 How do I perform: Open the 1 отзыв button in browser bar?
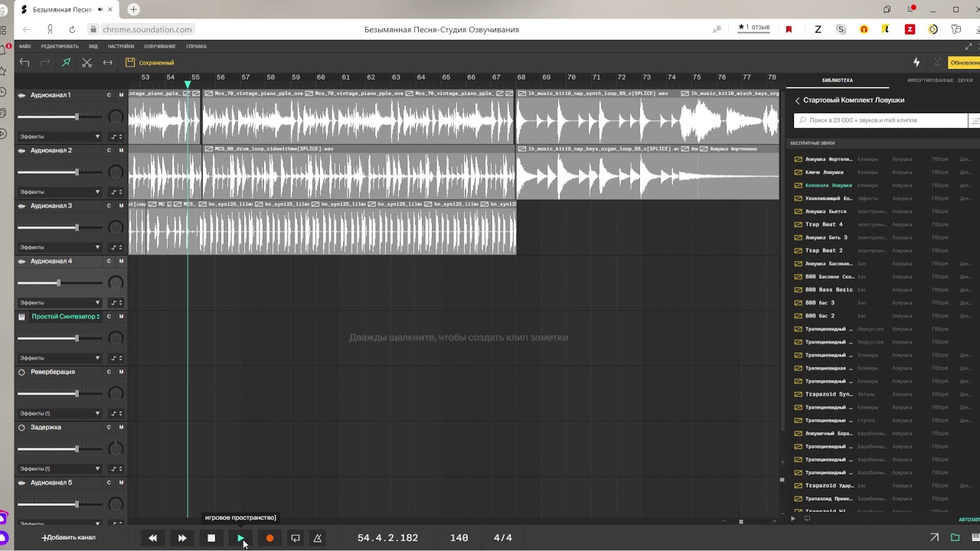pos(754,28)
